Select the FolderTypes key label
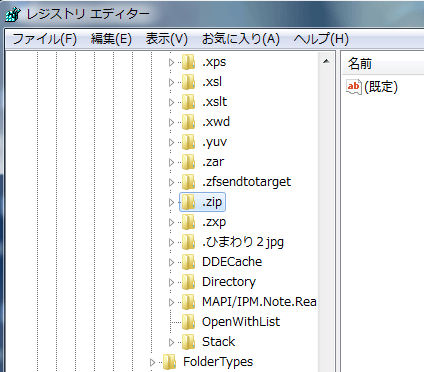Image resolution: width=424 pixels, height=372 pixels. [218, 362]
